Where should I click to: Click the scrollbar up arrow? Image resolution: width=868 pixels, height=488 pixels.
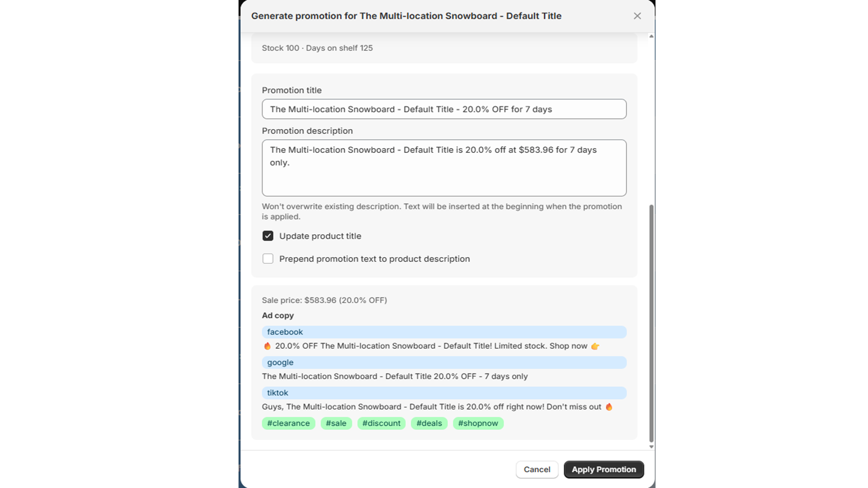652,36
